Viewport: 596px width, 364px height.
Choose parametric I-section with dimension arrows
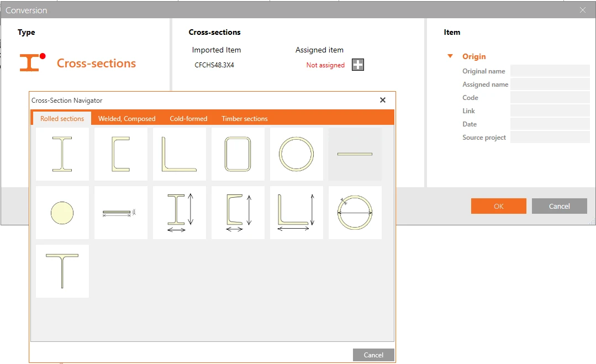[x=180, y=213]
